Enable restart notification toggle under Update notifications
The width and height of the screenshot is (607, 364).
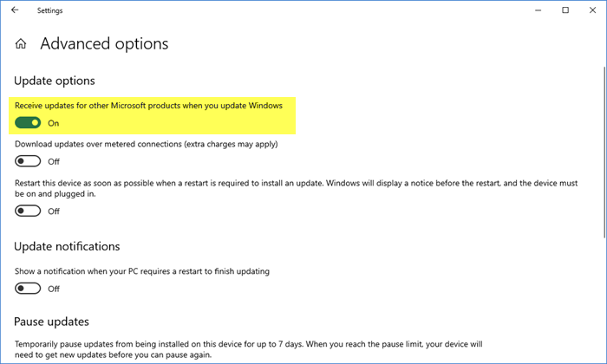28,289
